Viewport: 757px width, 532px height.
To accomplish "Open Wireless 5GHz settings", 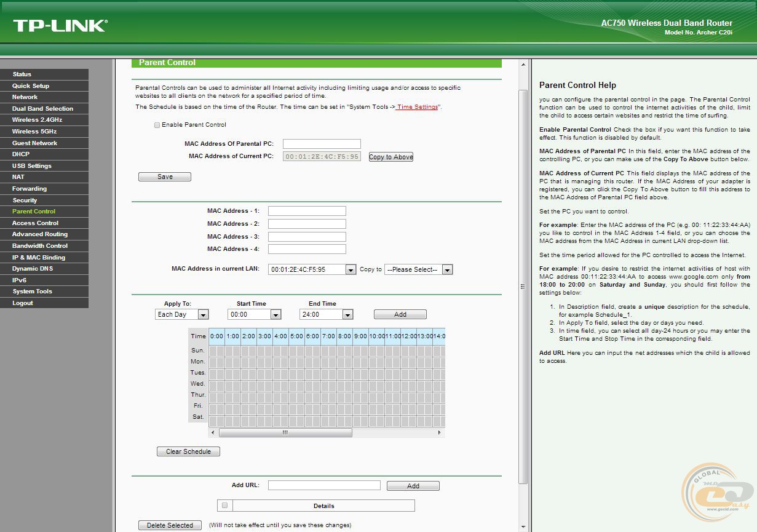I will (44, 132).
